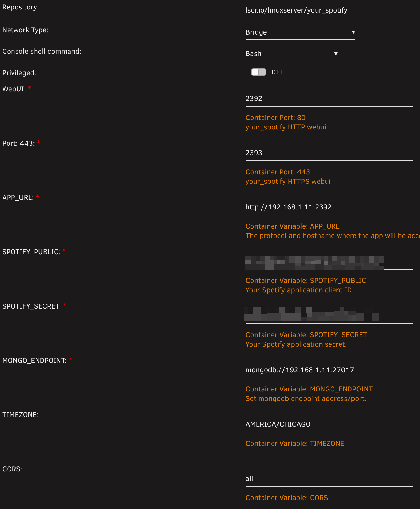Click the "Console shell command:" label
420x509 pixels.
(x=42, y=52)
